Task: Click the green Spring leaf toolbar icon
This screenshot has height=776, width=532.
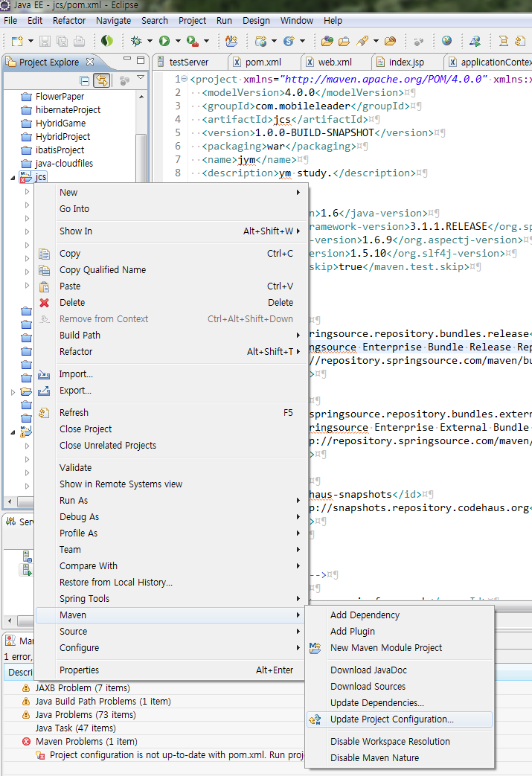Action: pyautogui.click(x=107, y=41)
